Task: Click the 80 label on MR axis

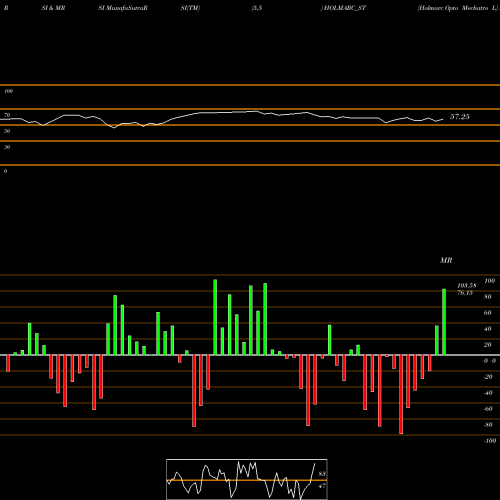Action: (488, 297)
